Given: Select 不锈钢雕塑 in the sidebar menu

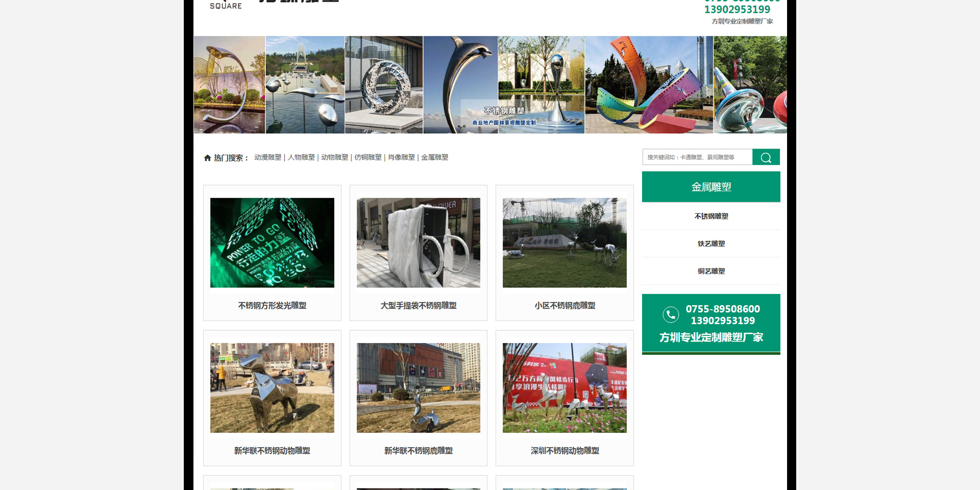Looking at the screenshot, I should (711, 216).
